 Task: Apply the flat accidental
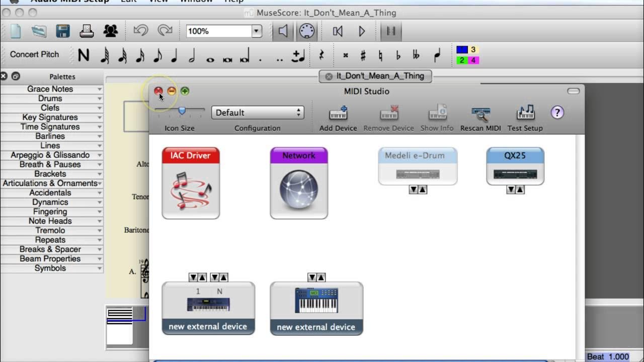click(x=398, y=55)
